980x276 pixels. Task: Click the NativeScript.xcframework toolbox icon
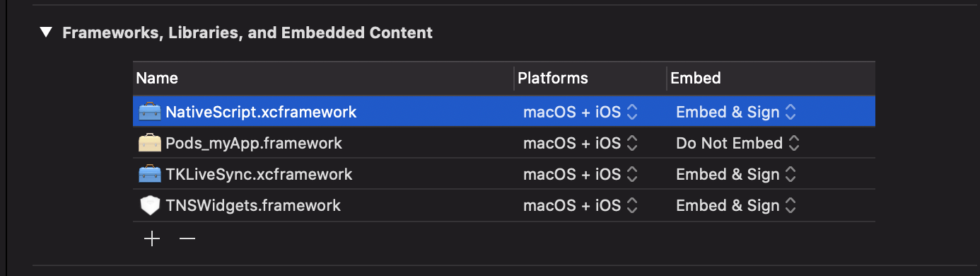point(150,112)
